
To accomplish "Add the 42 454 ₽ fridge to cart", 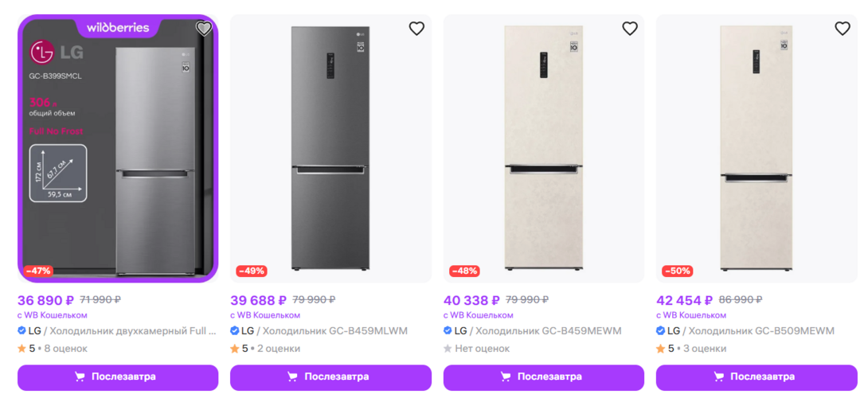I will click(757, 377).
